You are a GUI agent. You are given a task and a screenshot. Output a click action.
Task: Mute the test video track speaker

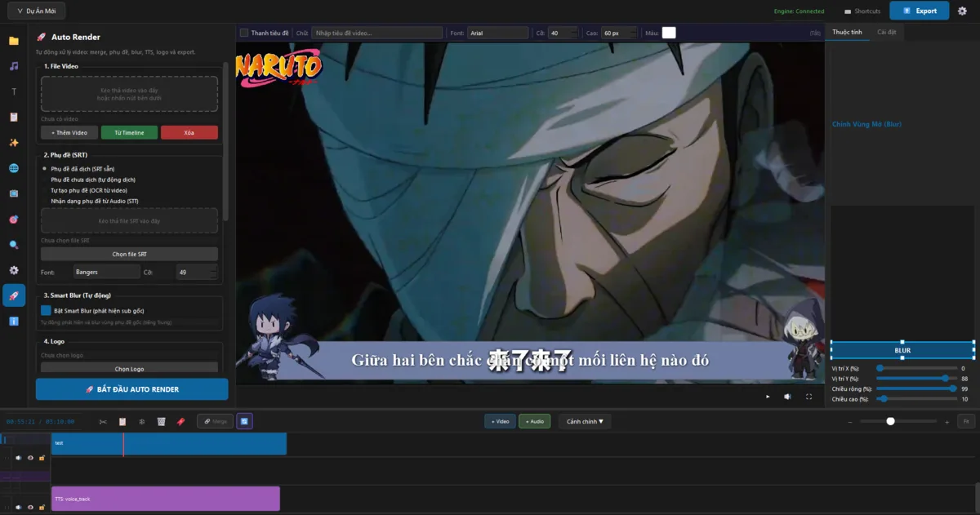point(19,458)
